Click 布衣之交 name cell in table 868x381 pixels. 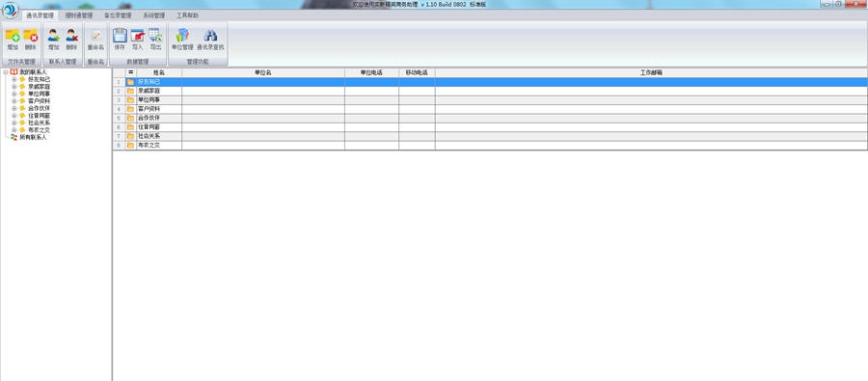click(x=159, y=145)
